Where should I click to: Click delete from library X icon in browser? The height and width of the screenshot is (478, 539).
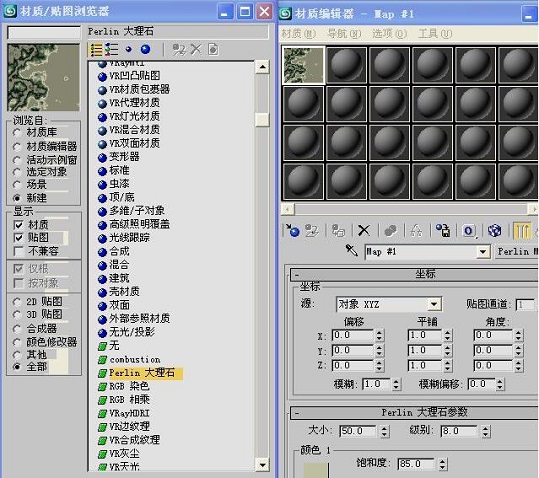click(x=196, y=49)
